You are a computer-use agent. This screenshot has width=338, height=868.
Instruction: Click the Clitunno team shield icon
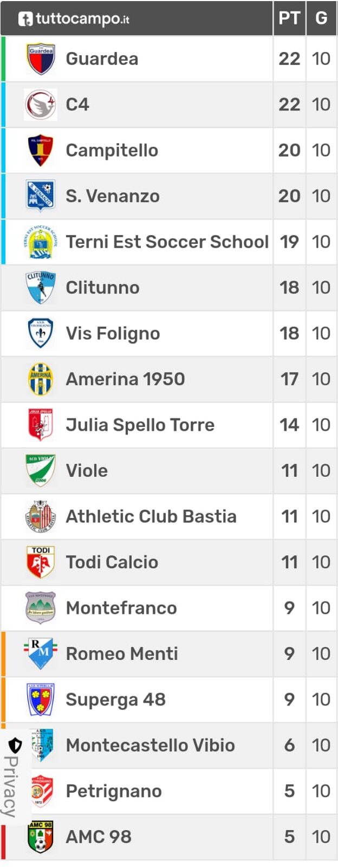(x=41, y=288)
